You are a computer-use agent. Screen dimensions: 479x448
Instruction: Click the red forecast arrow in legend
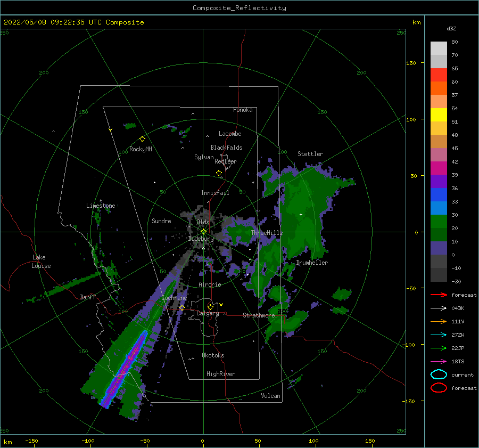click(439, 295)
